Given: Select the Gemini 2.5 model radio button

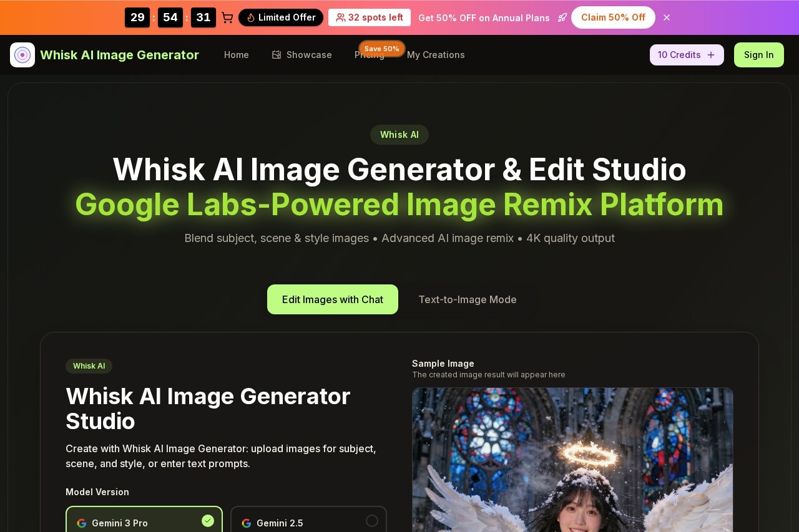Looking at the screenshot, I should [x=372, y=521].
